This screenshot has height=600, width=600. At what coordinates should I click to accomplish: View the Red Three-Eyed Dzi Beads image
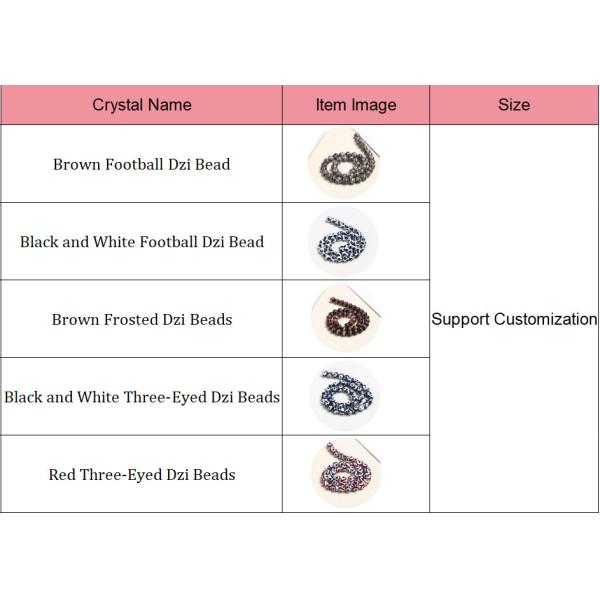[345, 473]
